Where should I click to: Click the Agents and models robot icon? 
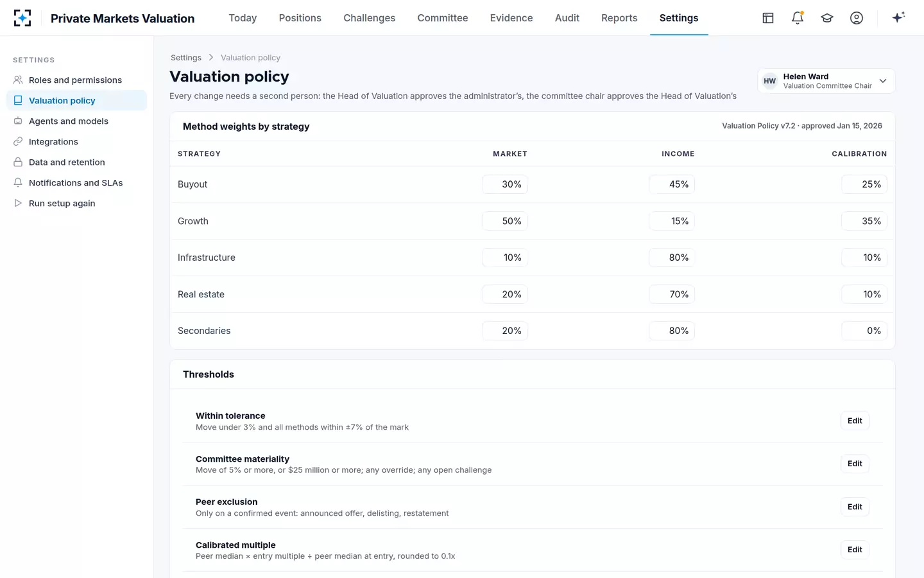[18, 121]
